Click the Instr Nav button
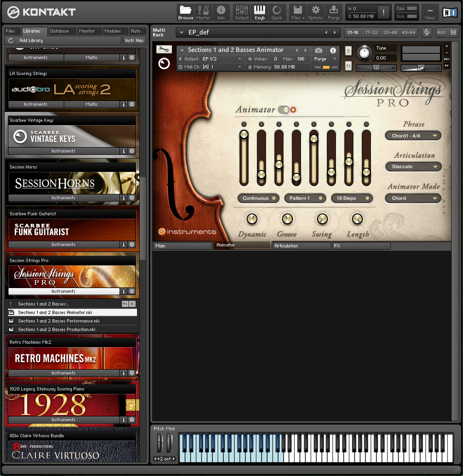The image size is (463, 476). [134, 41]
